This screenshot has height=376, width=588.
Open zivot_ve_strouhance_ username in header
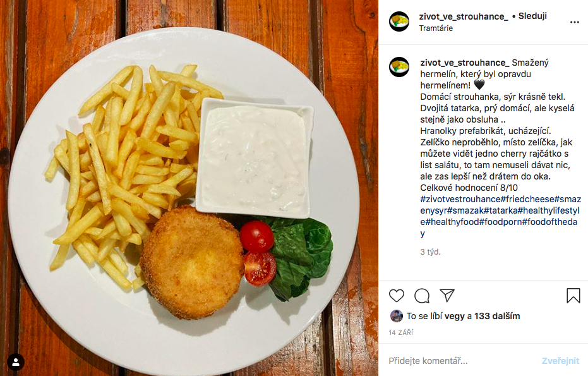[464, 16]
